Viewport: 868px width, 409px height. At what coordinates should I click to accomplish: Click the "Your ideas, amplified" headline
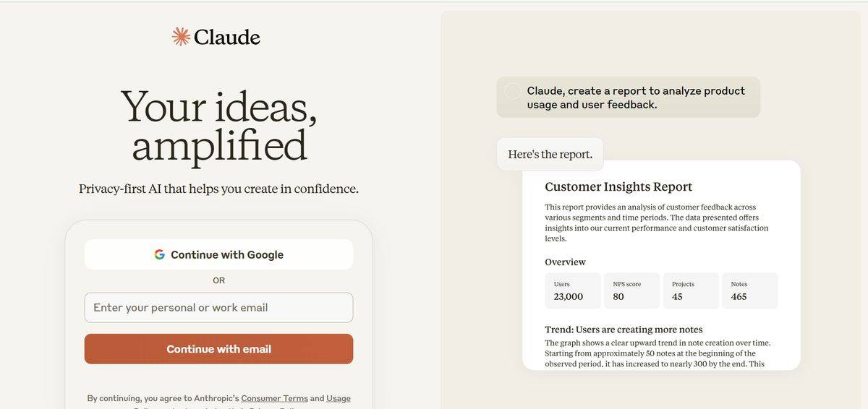218,126
